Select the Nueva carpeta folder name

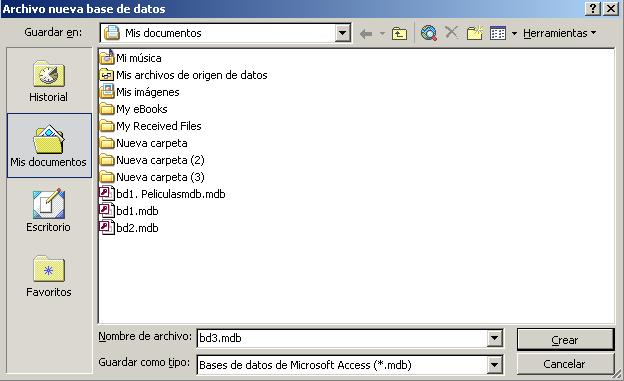click(152, 143)
